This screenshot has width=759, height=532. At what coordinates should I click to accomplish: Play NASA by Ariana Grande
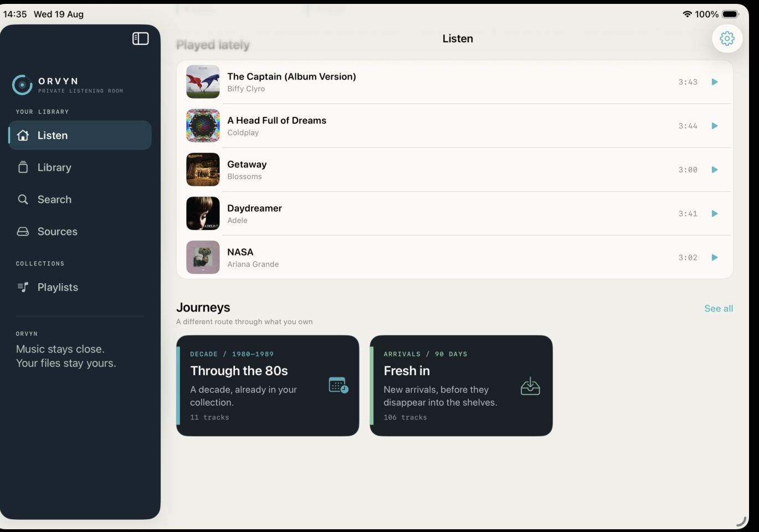coord(715,257)
